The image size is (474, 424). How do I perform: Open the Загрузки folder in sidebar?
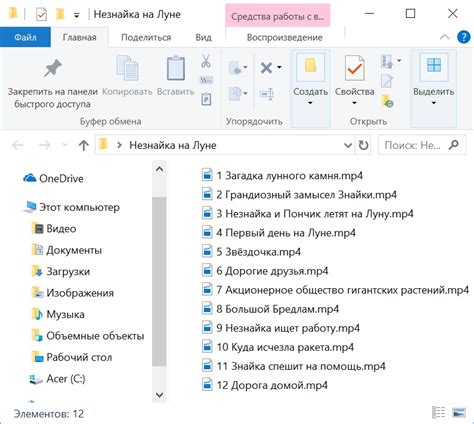pyautogui.click(x=61, y=271)
